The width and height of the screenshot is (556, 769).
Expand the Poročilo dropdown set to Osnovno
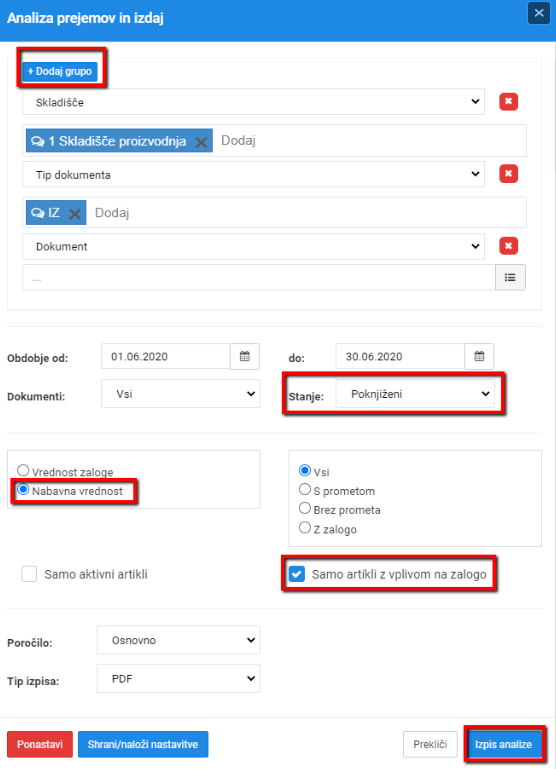(178, 640)
